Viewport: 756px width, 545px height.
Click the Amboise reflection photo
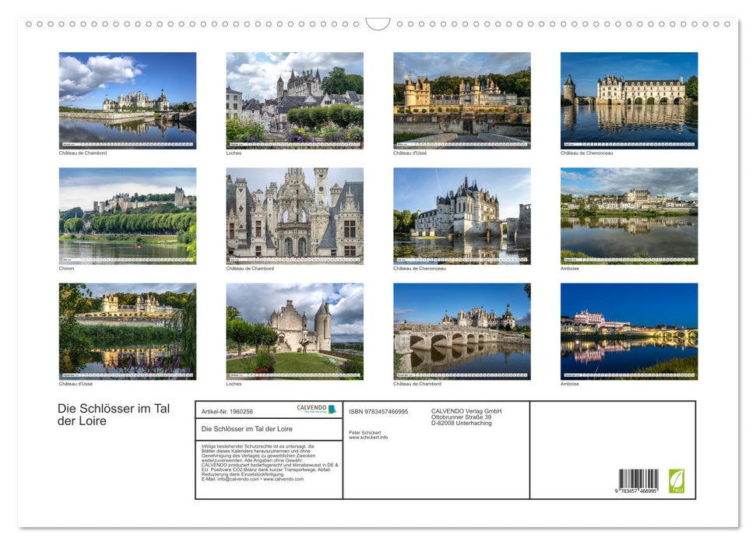(x=629, y=215)
